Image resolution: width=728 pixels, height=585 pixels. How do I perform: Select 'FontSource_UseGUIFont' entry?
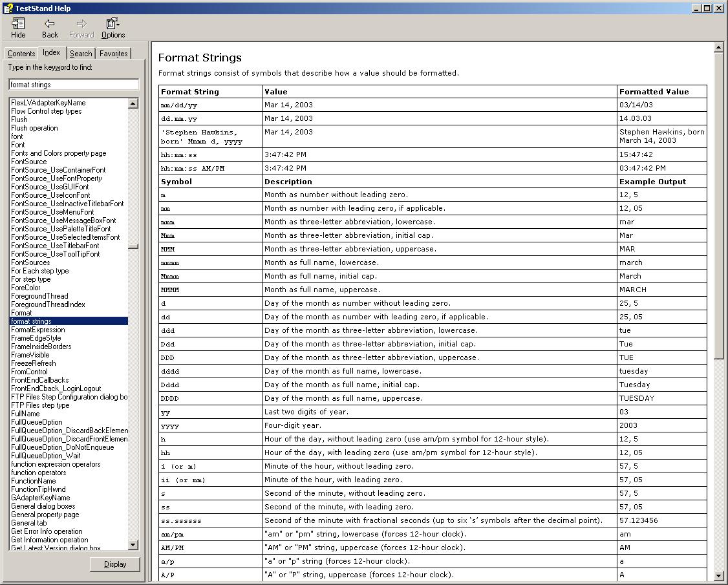[x=50, y=187]
